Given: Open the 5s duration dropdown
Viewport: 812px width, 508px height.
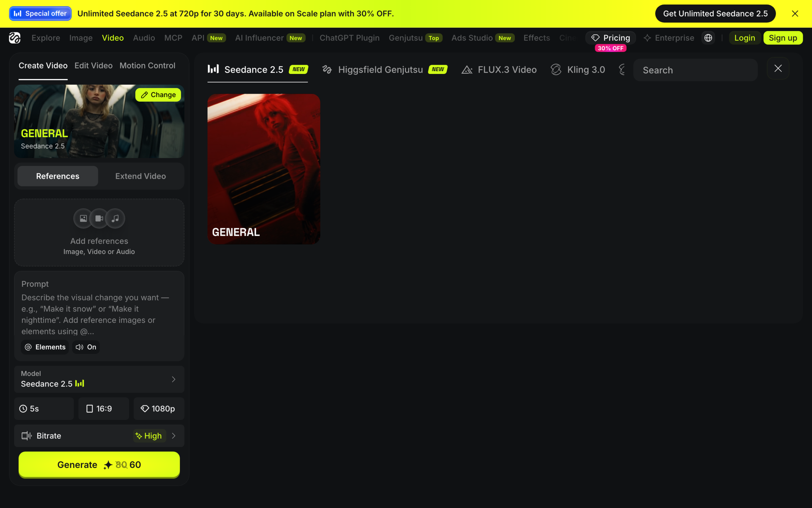Looking at the screenshot, I should pyautogui.click(x=44, y=409).
